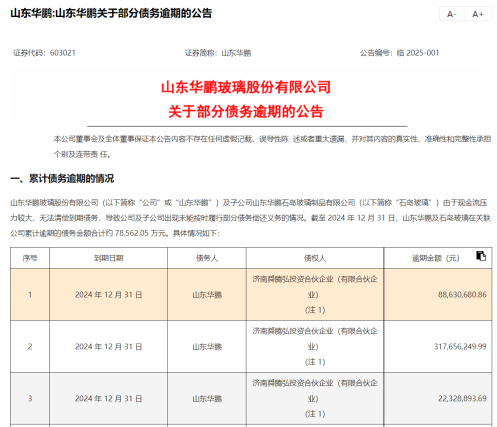The width and height of the screenshot is (497, 427).
Task: Click the row 3 debtor 山东华鹏 cell
Action: coord(207,399)
